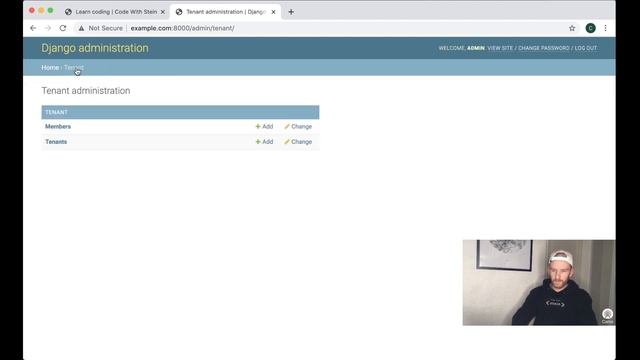The image size is (640, 360).
Task: Open Chrome's three-dot menu
Action: [605, 28]
